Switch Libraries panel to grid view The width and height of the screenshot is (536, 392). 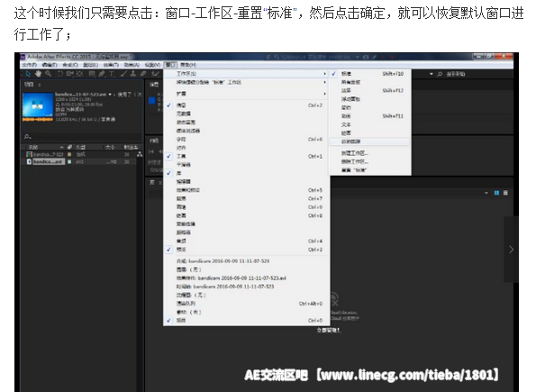tap(496, 193)
